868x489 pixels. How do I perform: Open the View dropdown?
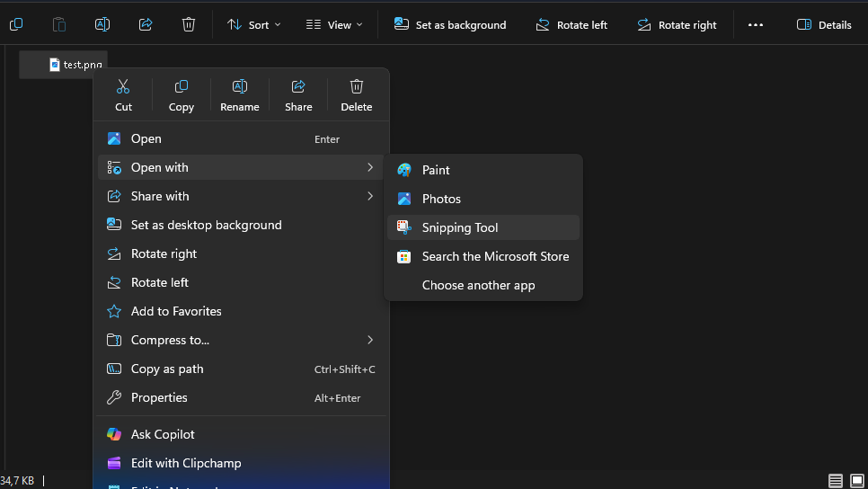tap(334, 24)
